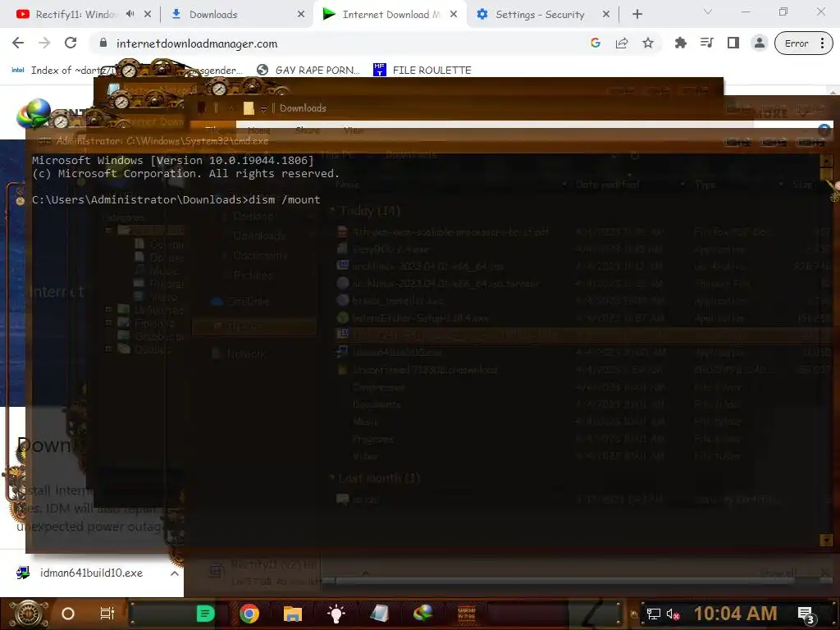The width and height of the screenshot is (840, 630).
Task: Open network status tray icon
Action: point(653,614)
